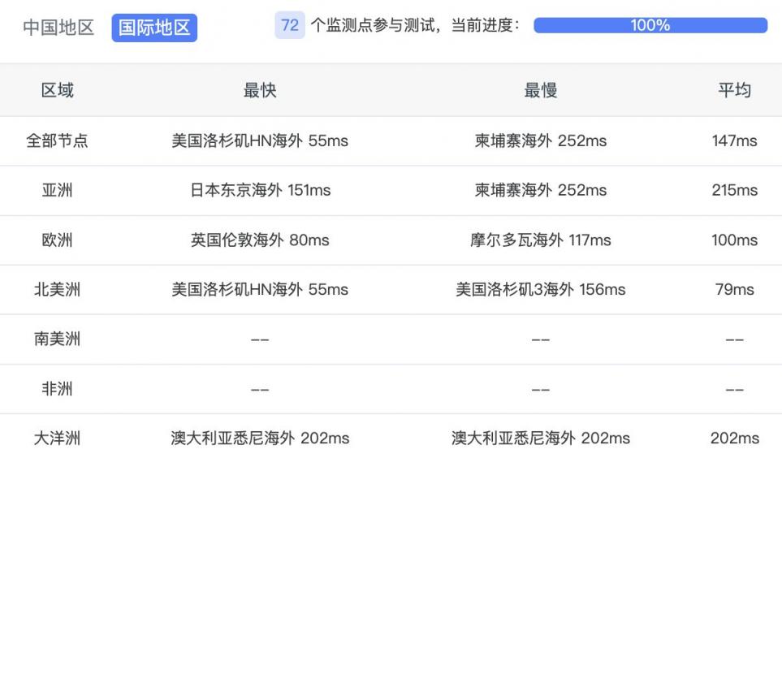This screenshot has width=782, height=700.
Task: Select the 亚洲 region row
Action: point(57,191)
